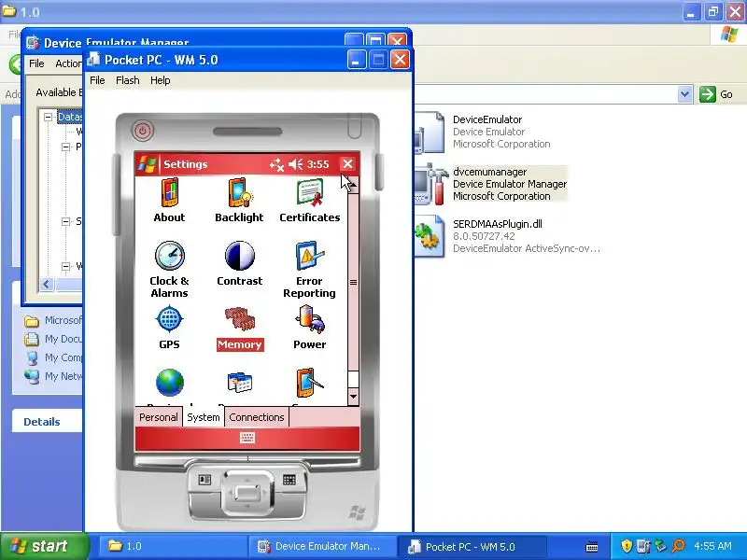Click Settings scrollbar up arrow
This screenshot has width=747, height=560.
pyautogui.click(x=354, y=185)
